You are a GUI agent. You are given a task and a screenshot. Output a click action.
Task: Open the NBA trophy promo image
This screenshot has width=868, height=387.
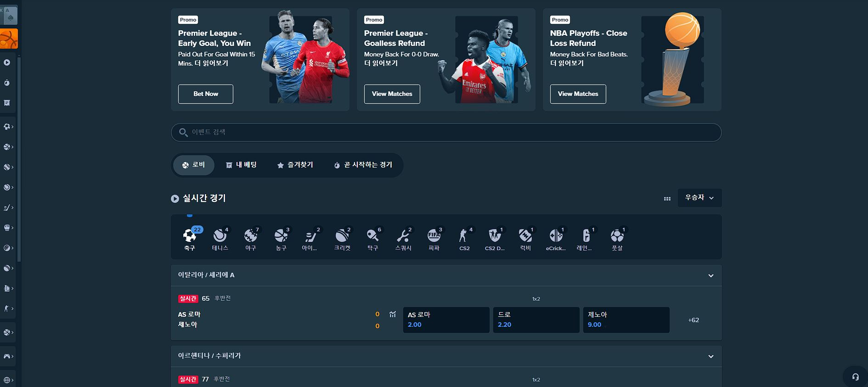(x=673, y=59)
